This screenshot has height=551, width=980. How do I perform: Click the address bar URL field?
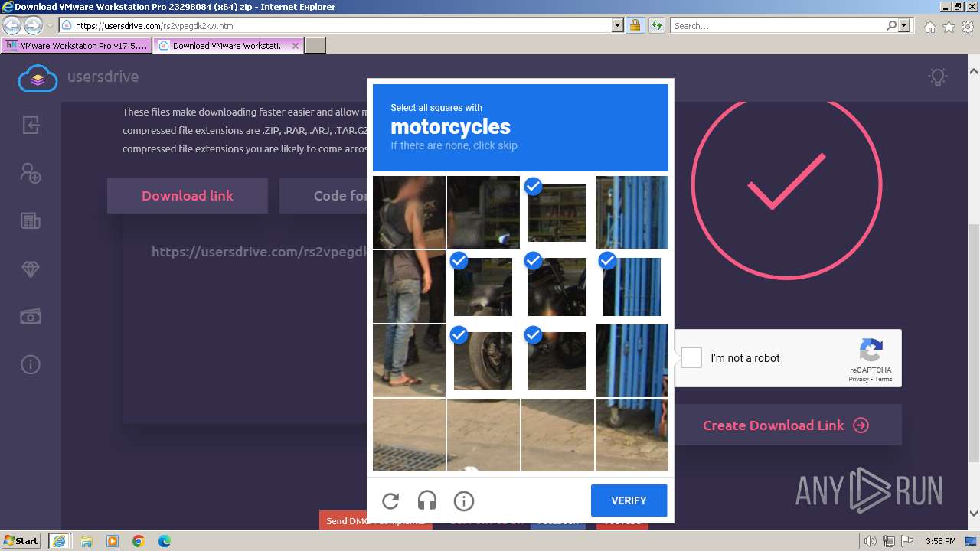point(335,26)
